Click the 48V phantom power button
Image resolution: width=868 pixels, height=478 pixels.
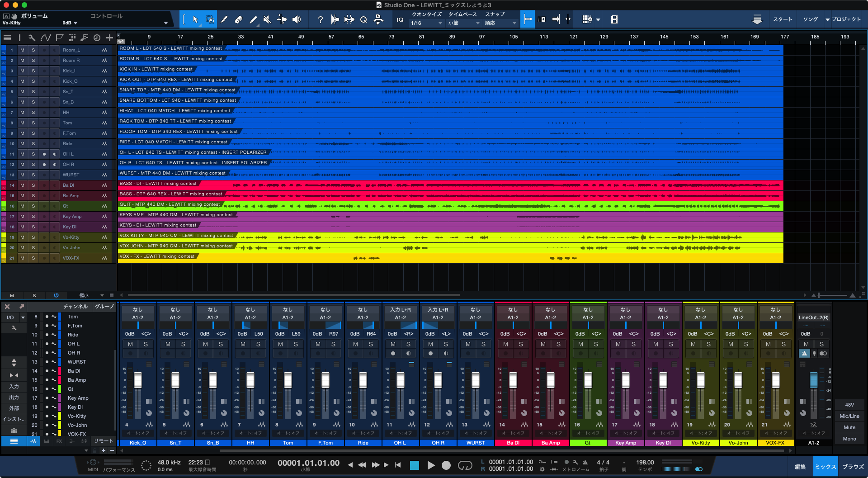(849, 405)
